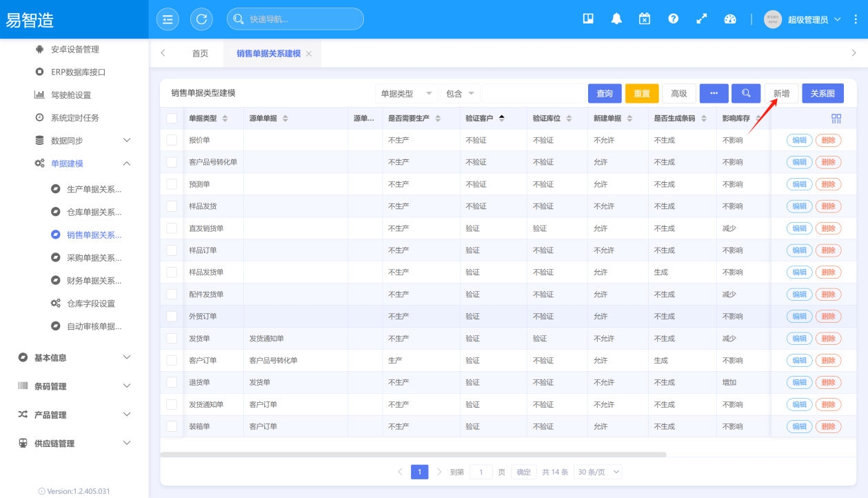868x498 pixels.
Task: Open the 包含 condition dropdown
Action: [x=460, y=94]
